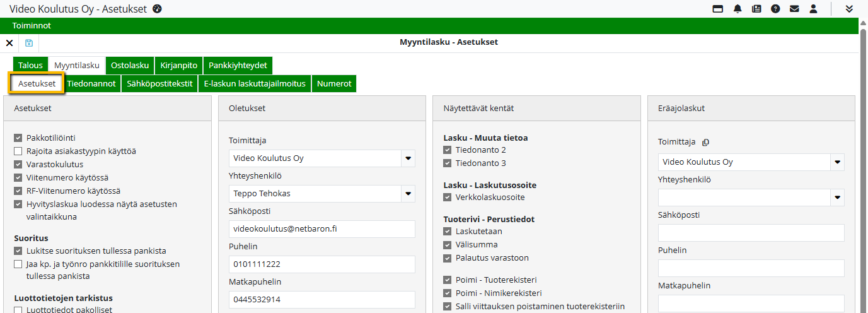Open the Oletukset Toimittaja dropdown
The width and height of the screenshot is (868, 313).
(408, 158)
